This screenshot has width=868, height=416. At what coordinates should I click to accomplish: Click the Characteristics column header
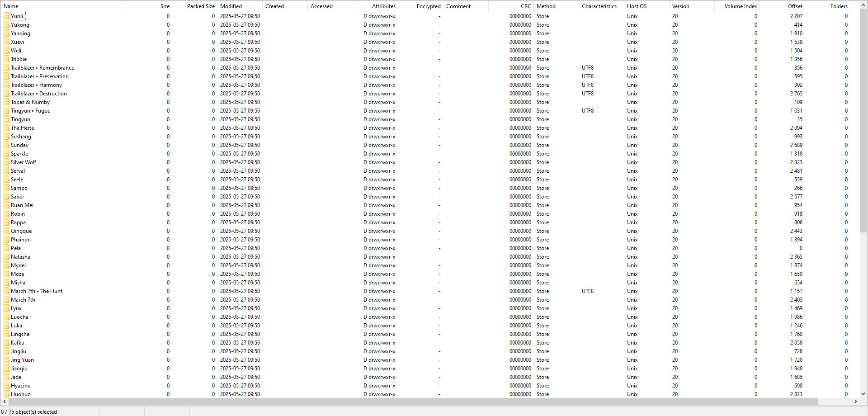(x=601, y=6)
